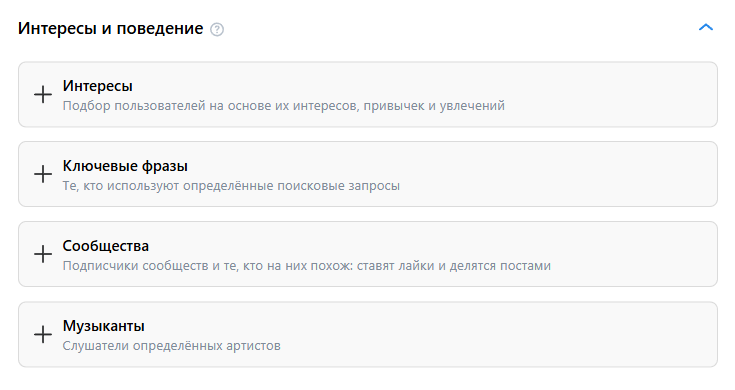Click the plus icon next to Сообщества
The image size is (735, 390).
43,254
